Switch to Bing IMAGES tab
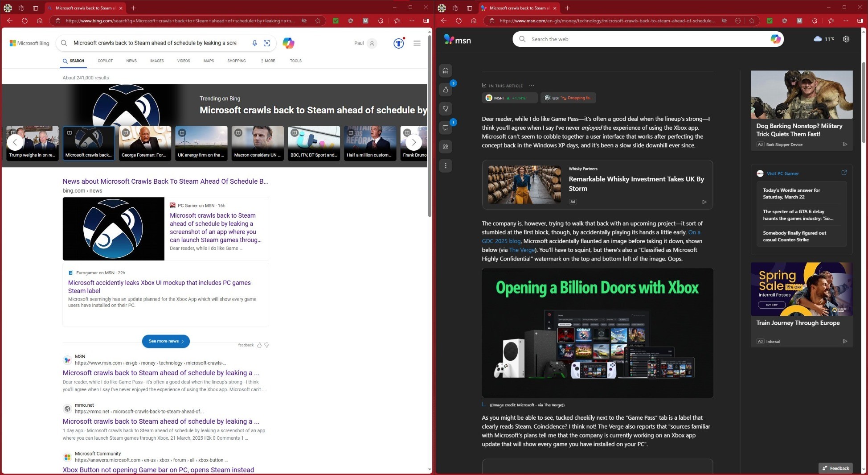The height and width of the screenshot is (475, 868). coord(157,61)
